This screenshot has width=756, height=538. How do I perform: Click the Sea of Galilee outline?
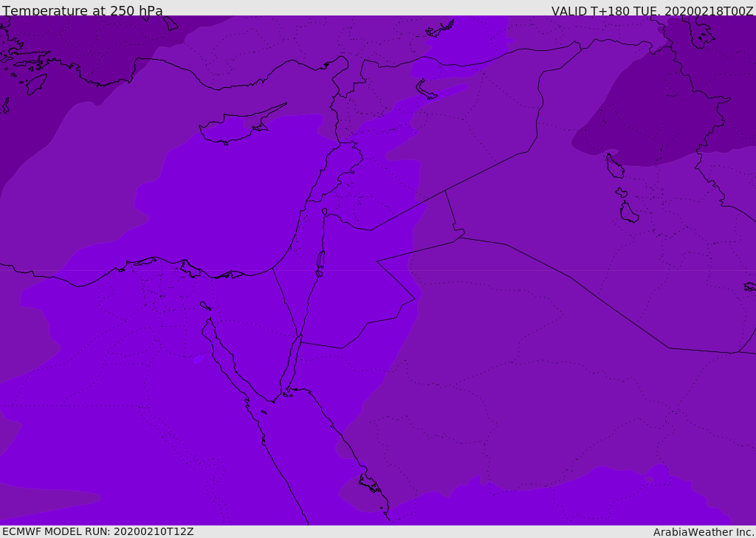coord(325,212)
